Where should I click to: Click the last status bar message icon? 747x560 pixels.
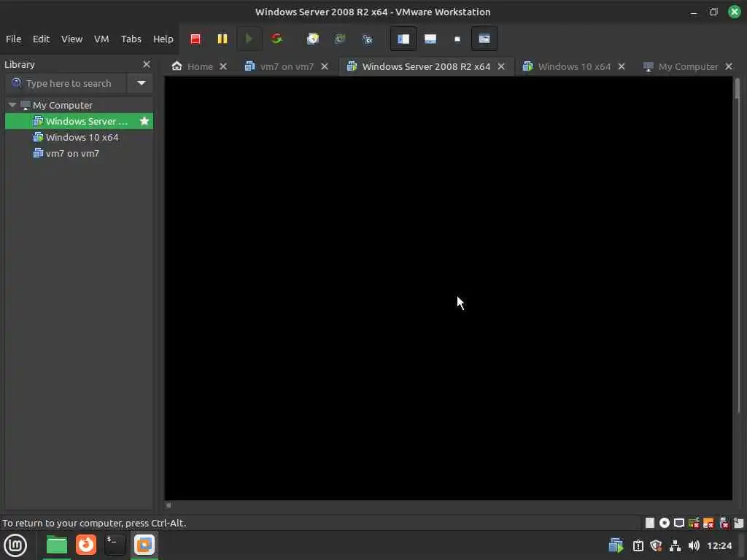pyautogui.click(x=738, y=524)
